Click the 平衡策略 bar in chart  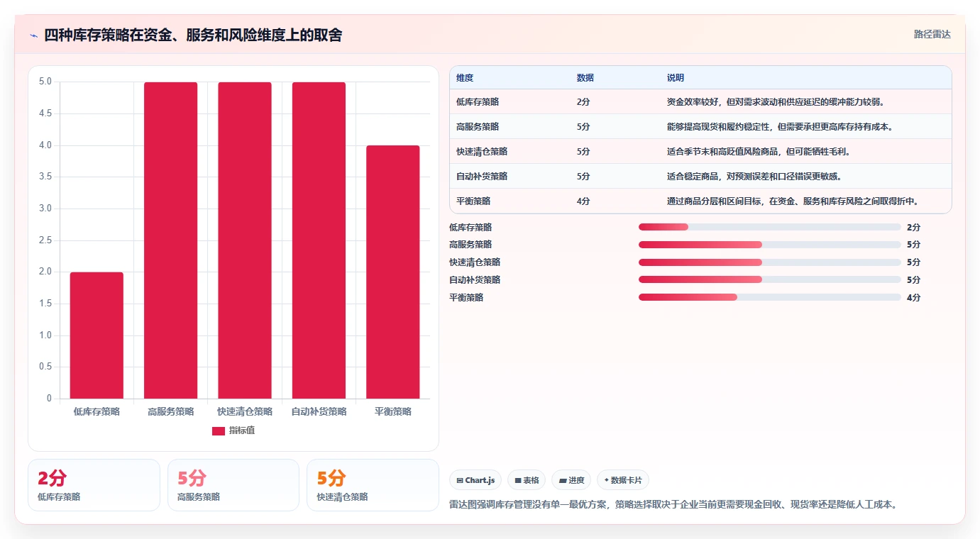(x=392, y=272)
